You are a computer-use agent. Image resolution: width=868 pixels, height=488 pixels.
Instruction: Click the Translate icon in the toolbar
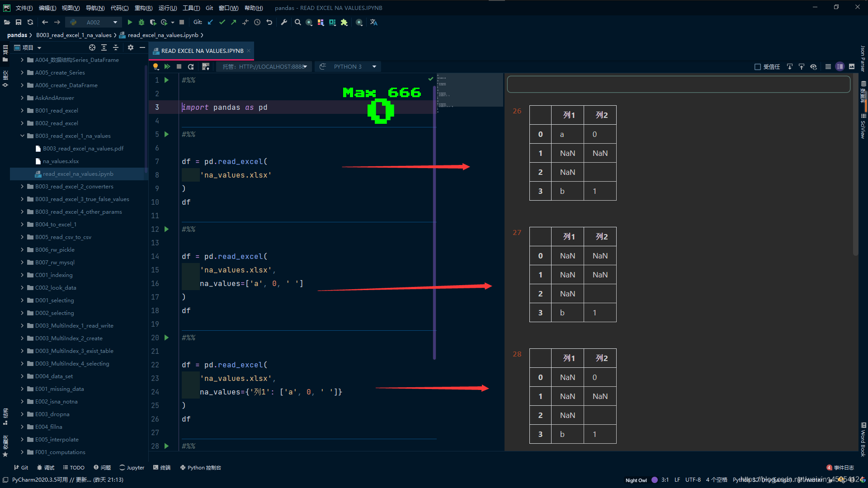click(374, 22)
